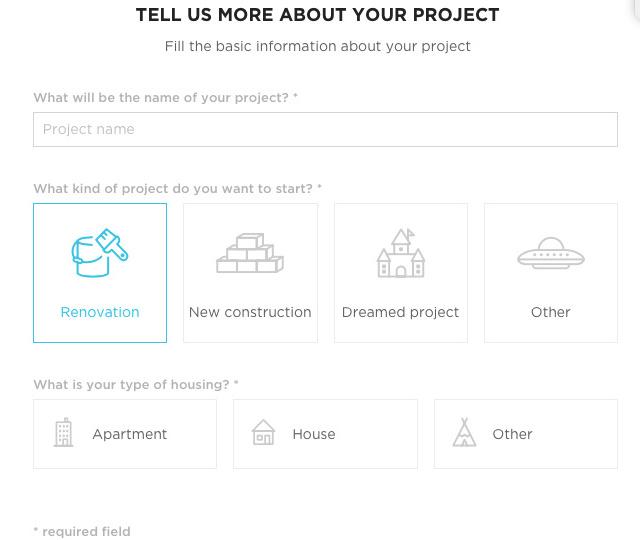Image resolution: width=640 pixels, height=540 pixels.
Task: Choose the Apartment housing label
Action: 130,434
